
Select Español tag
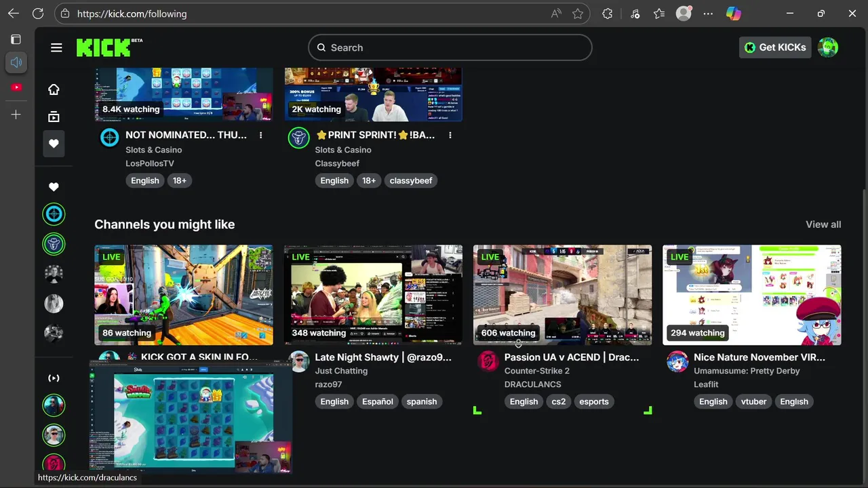tap(378, 401)
